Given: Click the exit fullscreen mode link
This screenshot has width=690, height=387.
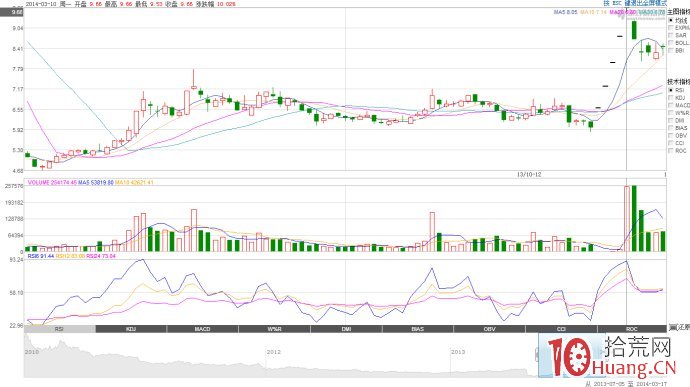Looking at the screenshot, I should click(646, 3).
